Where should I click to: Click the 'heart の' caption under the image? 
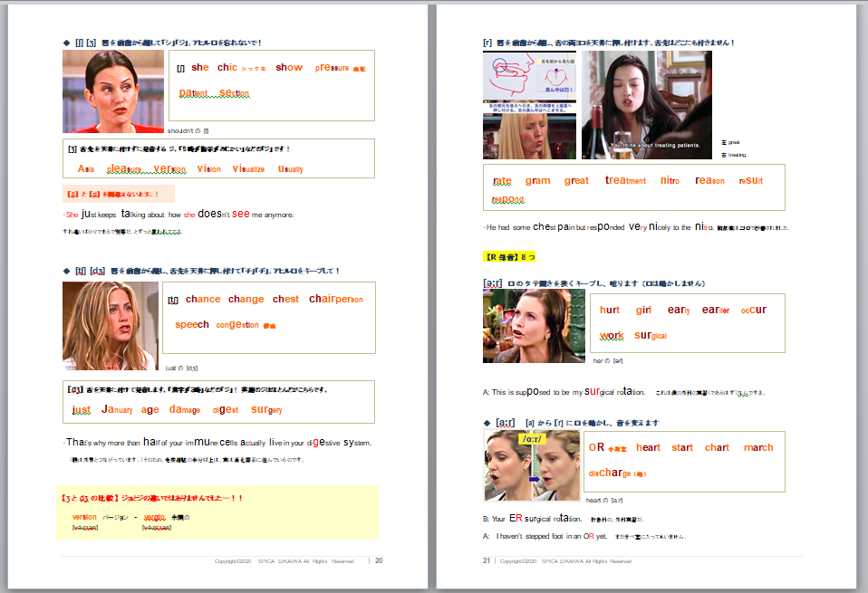pos(604,500)
